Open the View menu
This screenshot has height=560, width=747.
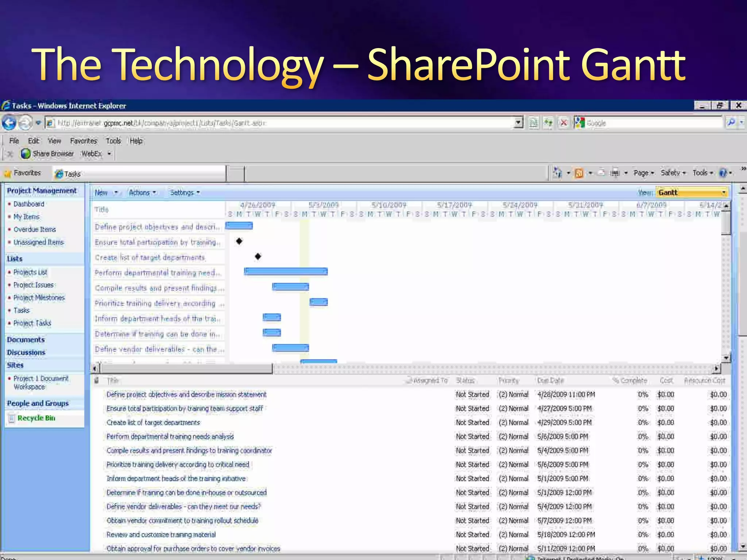pyautogui.click(x=55, y=141)
